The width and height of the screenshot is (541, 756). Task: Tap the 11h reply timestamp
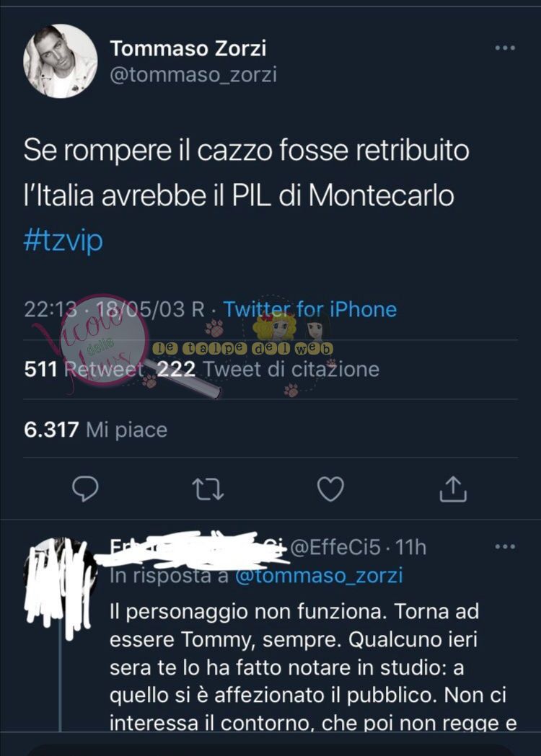(410, 547)
